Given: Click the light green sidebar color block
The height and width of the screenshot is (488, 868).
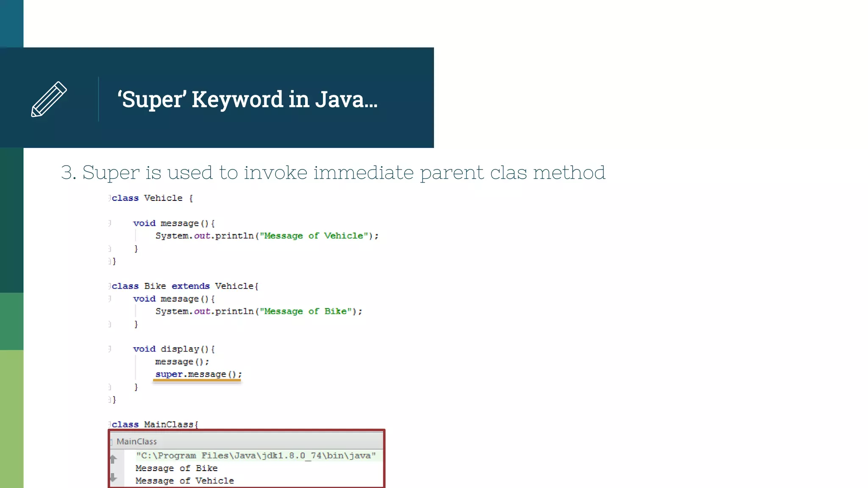Looking at the screenshot, I should (x=11, y=419).
